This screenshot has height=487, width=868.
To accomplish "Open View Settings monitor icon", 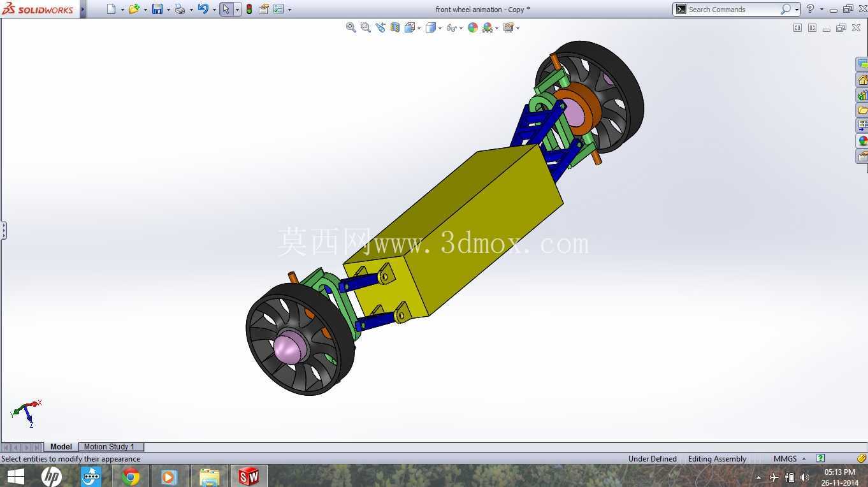I will (508, 27).
